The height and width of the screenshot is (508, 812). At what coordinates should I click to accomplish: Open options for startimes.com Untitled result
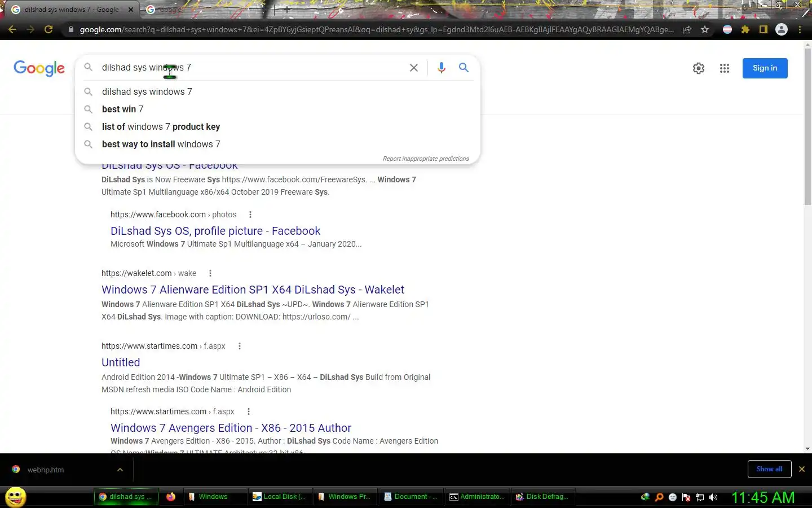240,346
